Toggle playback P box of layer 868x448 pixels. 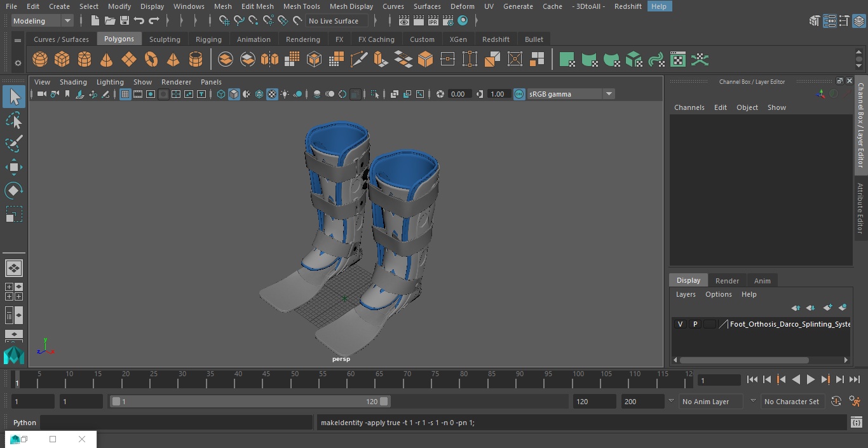click(x=695, y=324)
